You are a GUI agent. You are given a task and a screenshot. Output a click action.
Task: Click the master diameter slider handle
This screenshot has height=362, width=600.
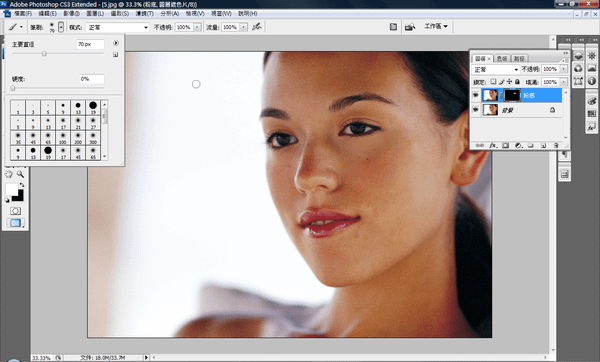[x=44, y=54]
